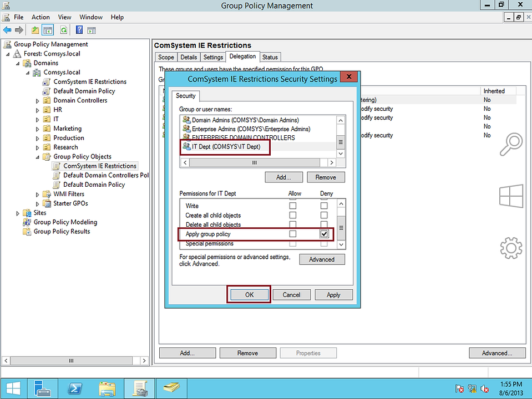Open the Help toolbar icon

pyautogui.click(x=79, y=30)
